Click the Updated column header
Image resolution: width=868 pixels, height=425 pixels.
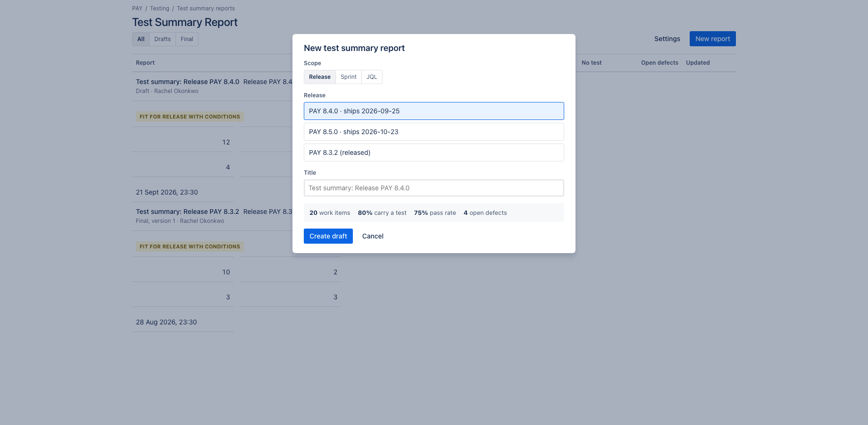[698, 63]
